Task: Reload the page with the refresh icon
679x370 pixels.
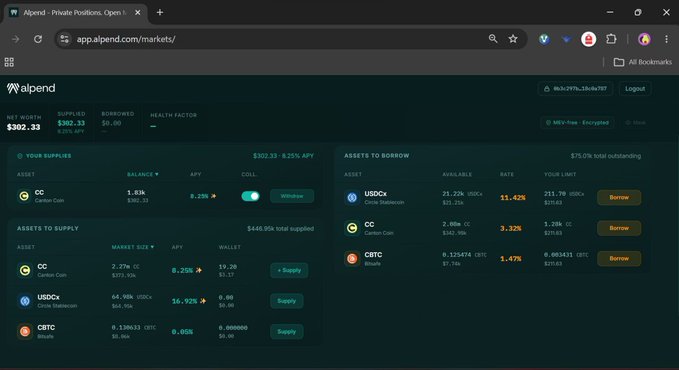Action: (x=38, y=39)
